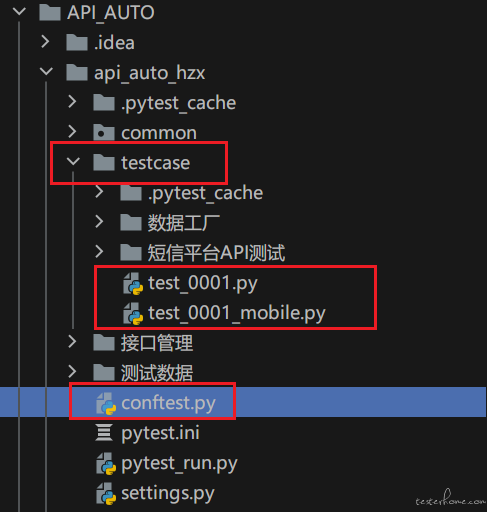Screen dimensions: 487x512
Task: Expand the 短信平台API测试 folder
Action: [99, 251]
